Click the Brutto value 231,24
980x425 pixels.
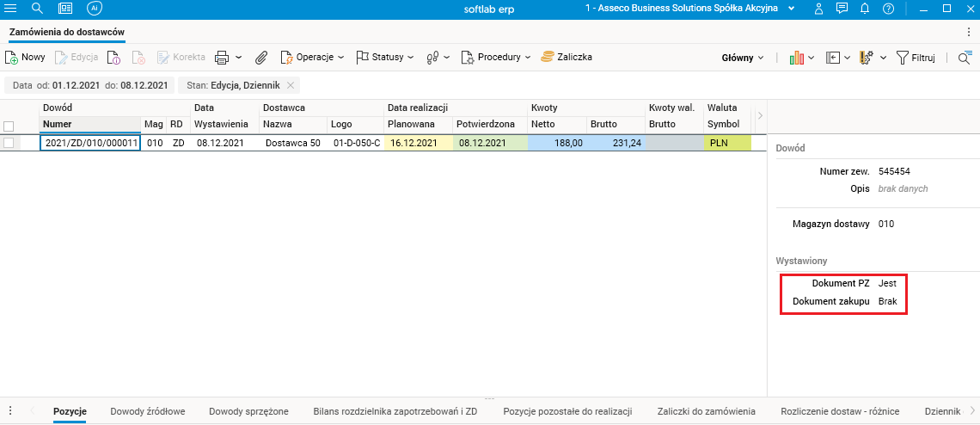pyautogui.click(x=616, y=143)
